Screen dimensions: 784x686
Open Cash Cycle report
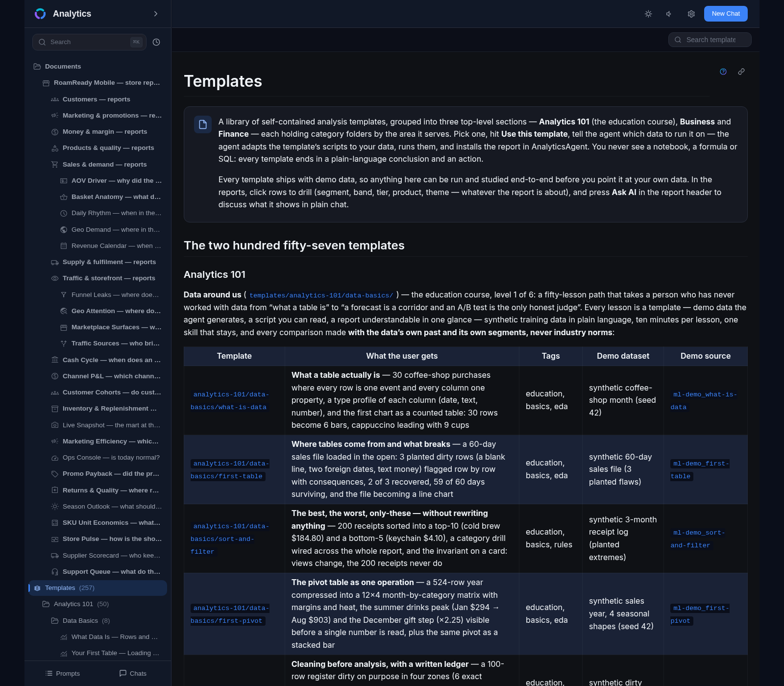107,360
